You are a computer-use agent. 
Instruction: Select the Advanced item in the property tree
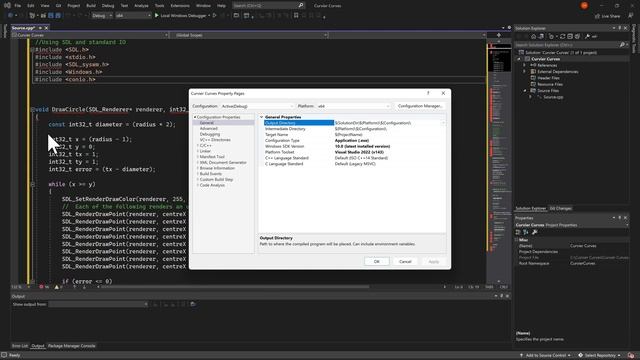[209, 129]
